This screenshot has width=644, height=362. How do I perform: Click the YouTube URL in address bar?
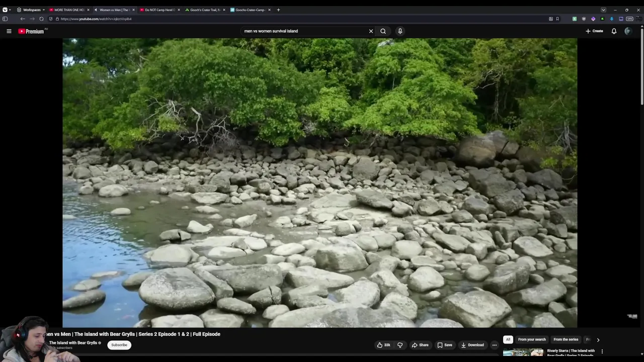[96, 19]
